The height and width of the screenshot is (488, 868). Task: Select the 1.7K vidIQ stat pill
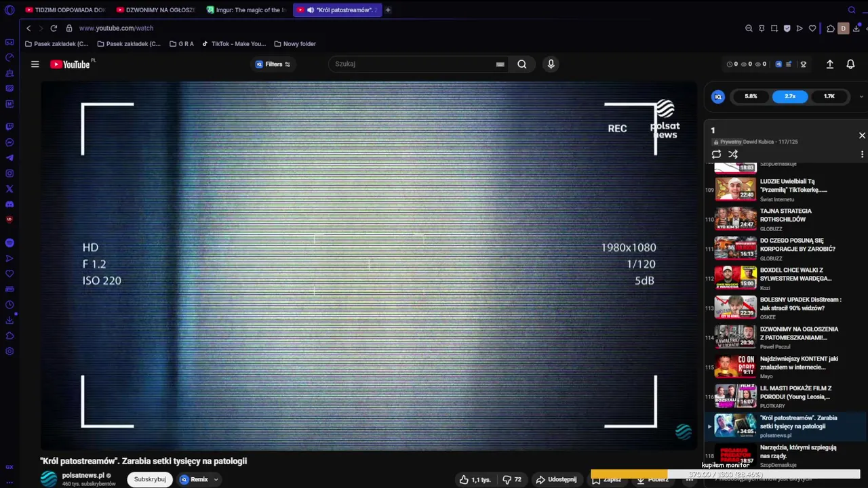pyautogui.click(x=829, y=96)
